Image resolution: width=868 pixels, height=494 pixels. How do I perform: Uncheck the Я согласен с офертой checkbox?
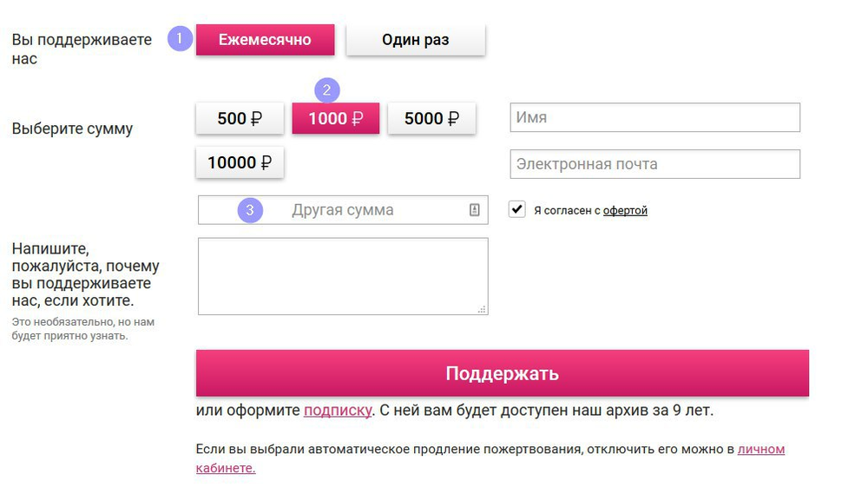click(517, 209)
